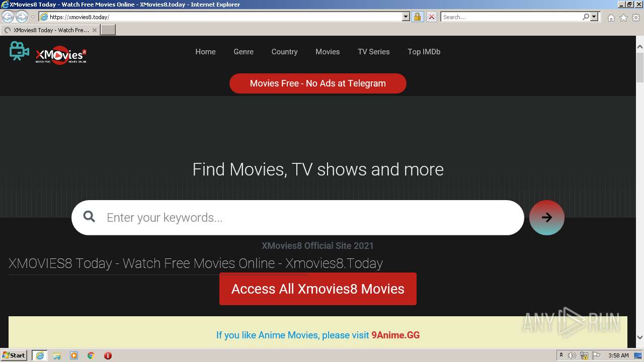Screen dimensions: 644x362
Task: Open the Movies menu item
Action: tap(328, 52)
